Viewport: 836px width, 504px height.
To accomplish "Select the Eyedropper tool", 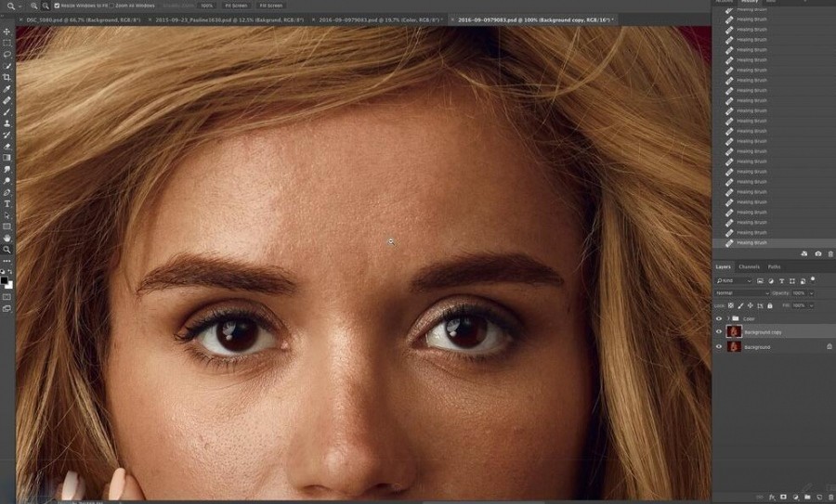I will [7, 89].
